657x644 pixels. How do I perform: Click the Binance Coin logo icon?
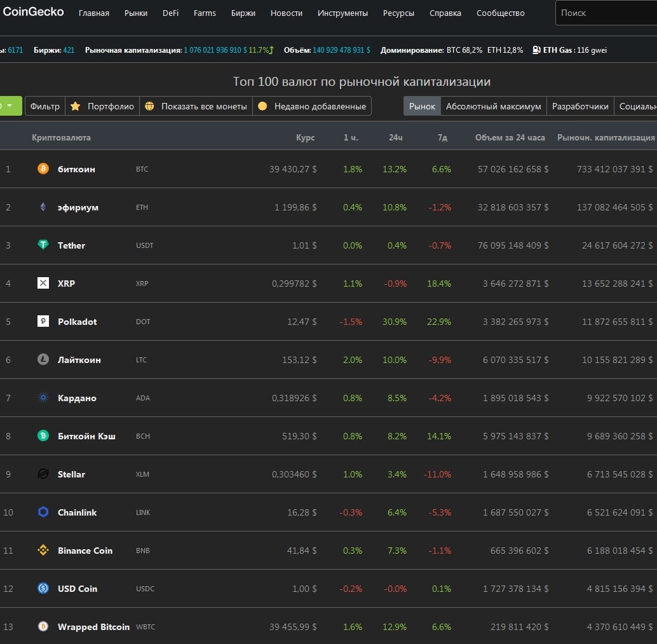click(x=43, y=550)
